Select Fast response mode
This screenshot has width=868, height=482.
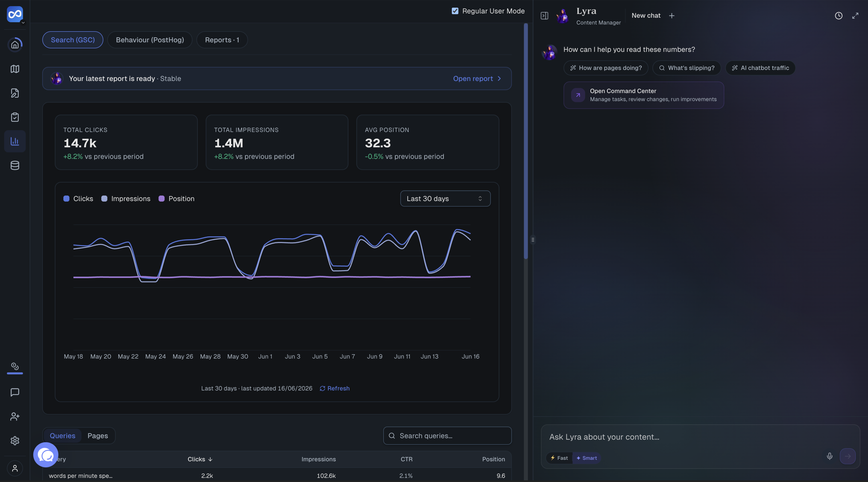pos(559,458)
